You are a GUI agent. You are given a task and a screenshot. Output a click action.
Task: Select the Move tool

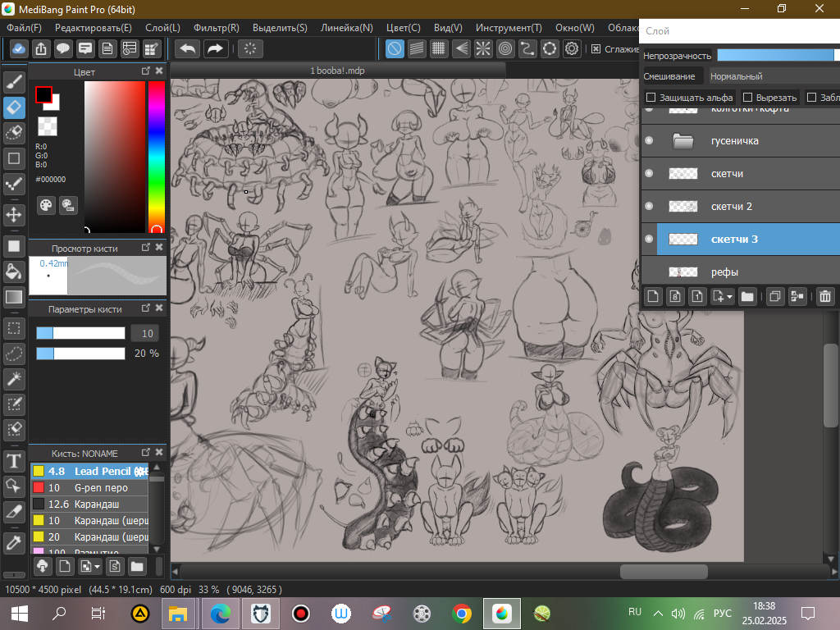tap(14, 215)
